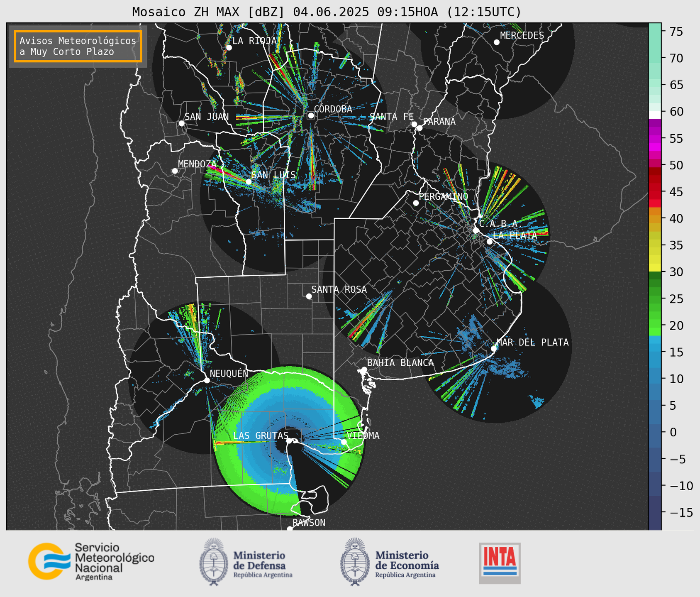Click the blue 10 dBZ colorbar band
Screen dimensions: 700x597
tap(654, 379)
